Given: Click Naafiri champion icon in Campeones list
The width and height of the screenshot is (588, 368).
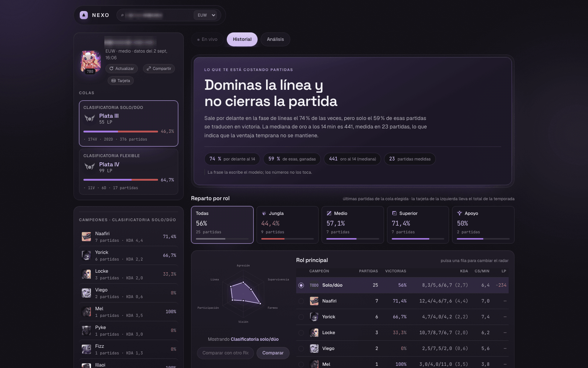Looking at the screenshot, I should point(86,237).
